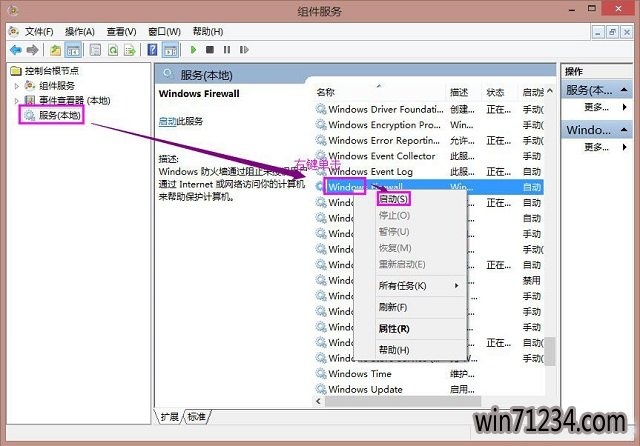Open the 查看(V) menu

tap(121, 31)
